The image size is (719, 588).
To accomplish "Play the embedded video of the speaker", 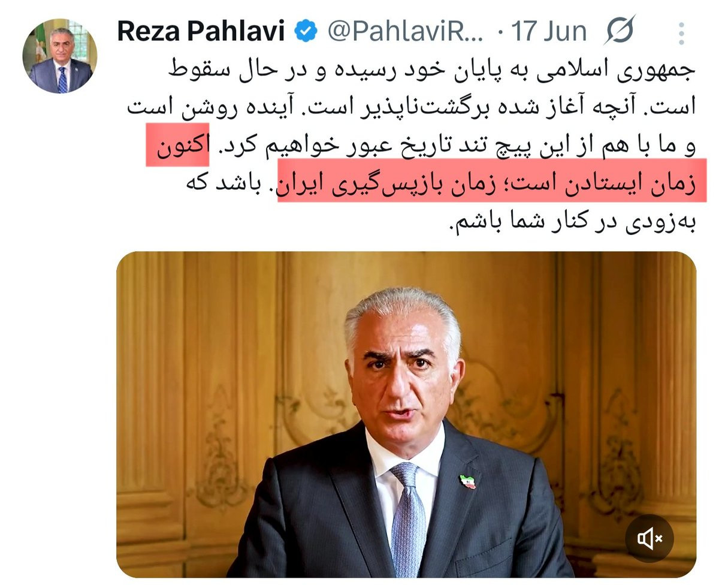I will point(406,415).
